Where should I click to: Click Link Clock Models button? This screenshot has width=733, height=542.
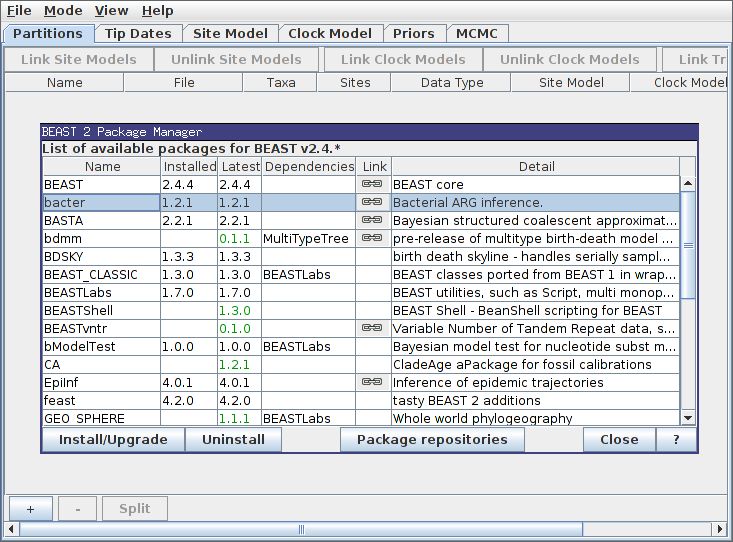[403, 59]
